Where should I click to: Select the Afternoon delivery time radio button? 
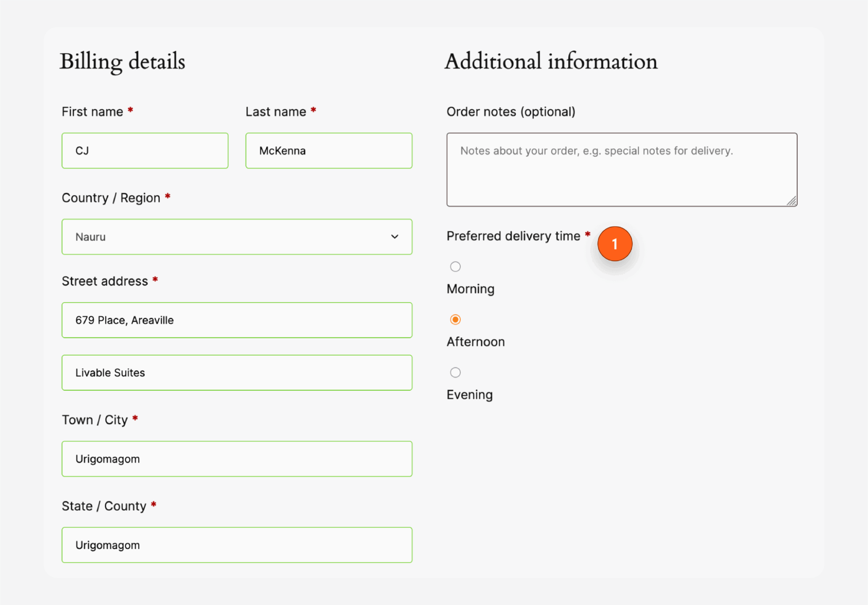(456, 319)
